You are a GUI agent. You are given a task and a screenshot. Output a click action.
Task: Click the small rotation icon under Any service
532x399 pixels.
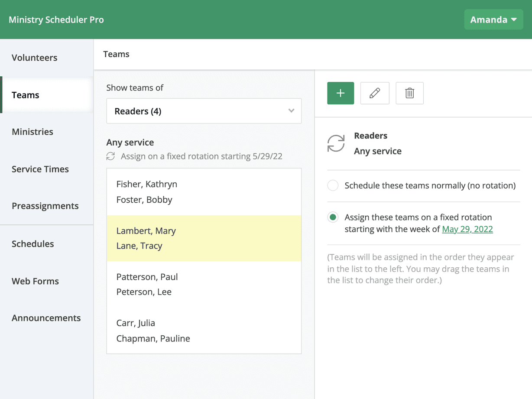tap(110, 156)
